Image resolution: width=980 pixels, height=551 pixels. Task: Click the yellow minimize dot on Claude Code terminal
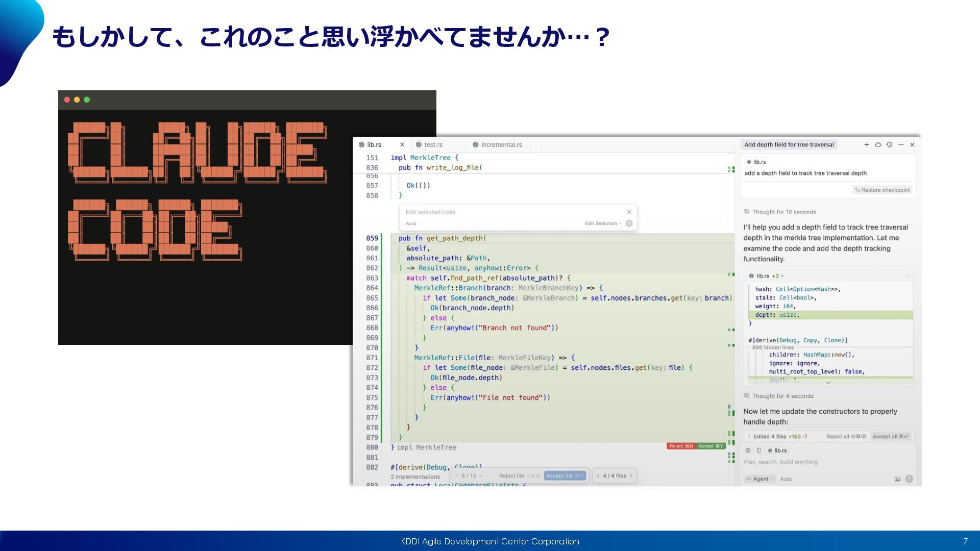(77, 100)
